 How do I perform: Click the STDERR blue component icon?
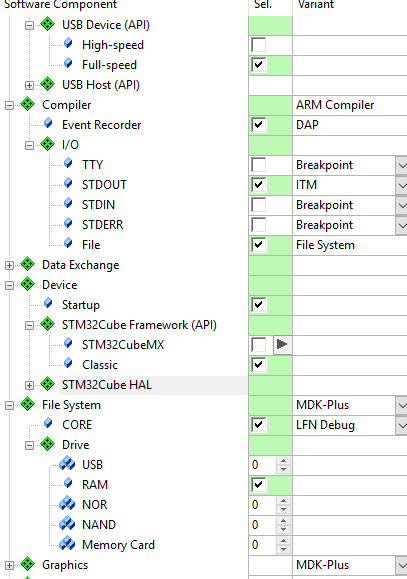(68, 223)
